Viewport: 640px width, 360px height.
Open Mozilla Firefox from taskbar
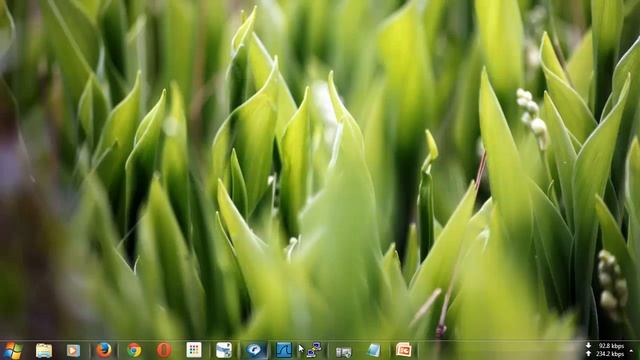(104, 350)
